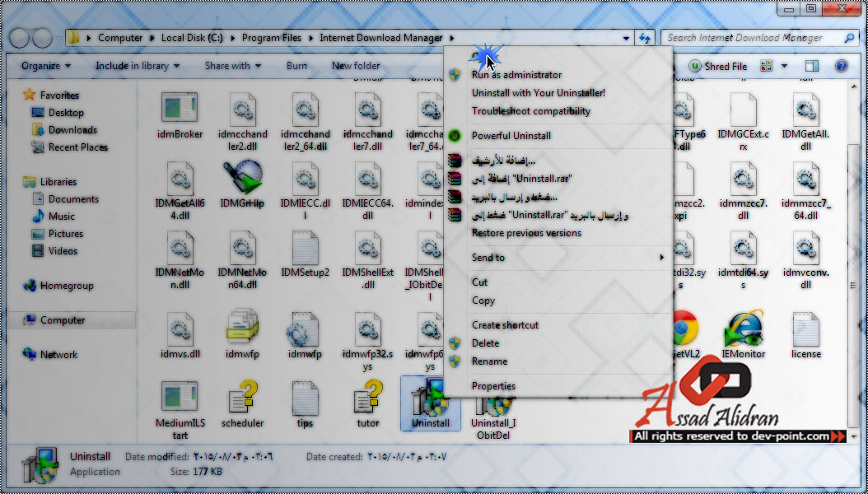Viewport: 868px width, 494px height.
Task: Select the scheduler help file icon
Action: coord(244,396)
